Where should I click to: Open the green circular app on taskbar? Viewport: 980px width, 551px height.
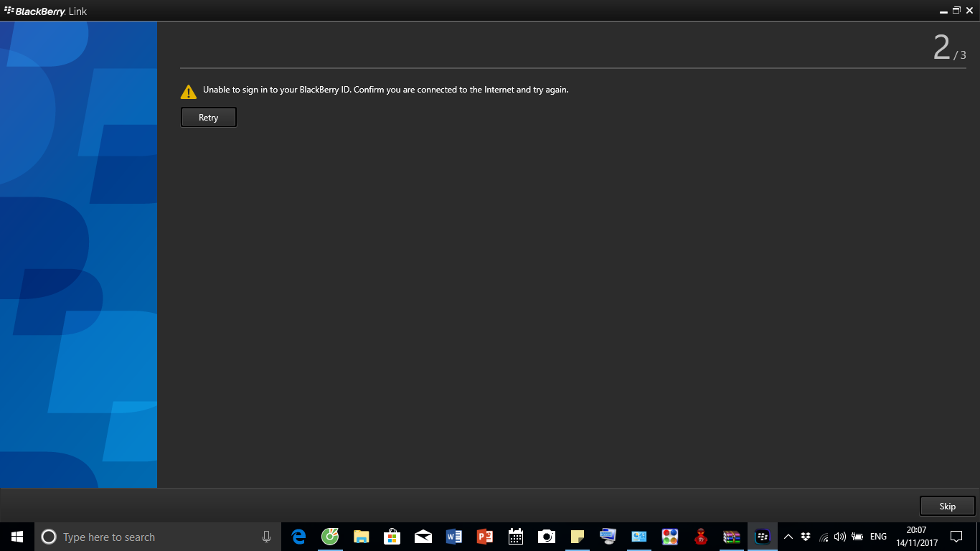tap(330, 537)
